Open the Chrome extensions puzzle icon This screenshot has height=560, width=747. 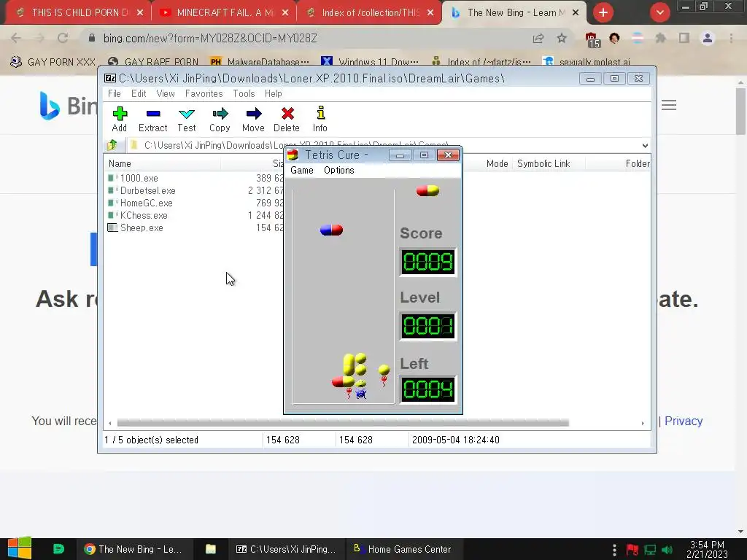pyautogui.click(x=661, y=38)
